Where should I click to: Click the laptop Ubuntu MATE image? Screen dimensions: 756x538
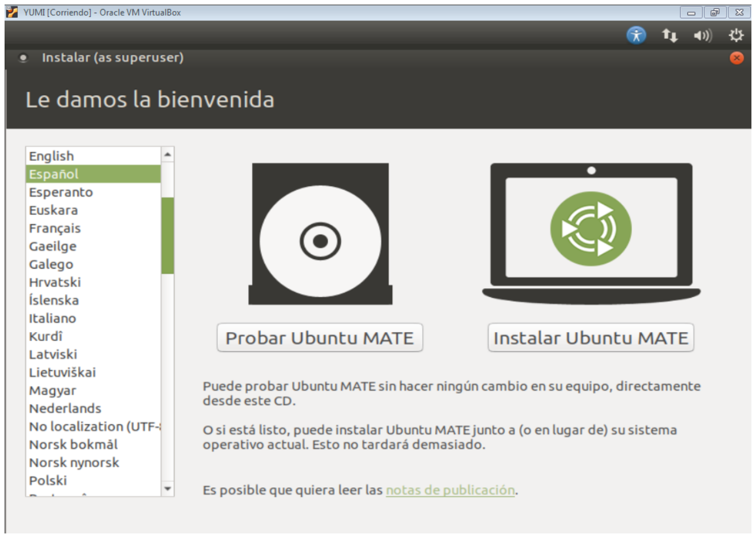pyautogui.click(x=591, y=233)
